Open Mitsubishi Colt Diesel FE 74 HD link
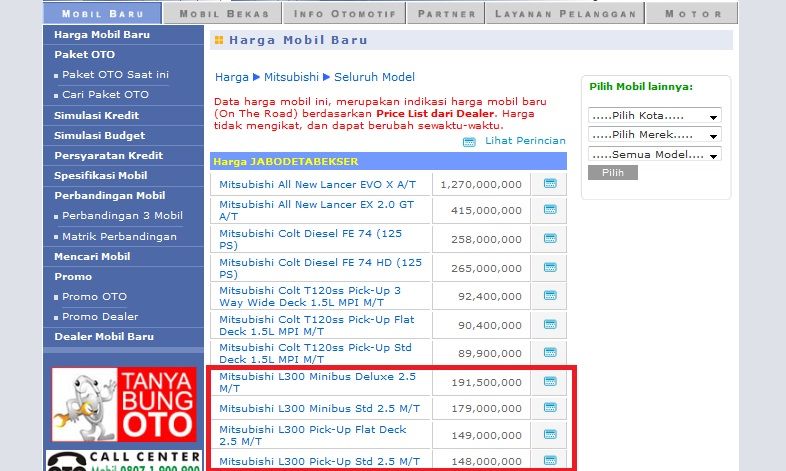 pos(320,269)
